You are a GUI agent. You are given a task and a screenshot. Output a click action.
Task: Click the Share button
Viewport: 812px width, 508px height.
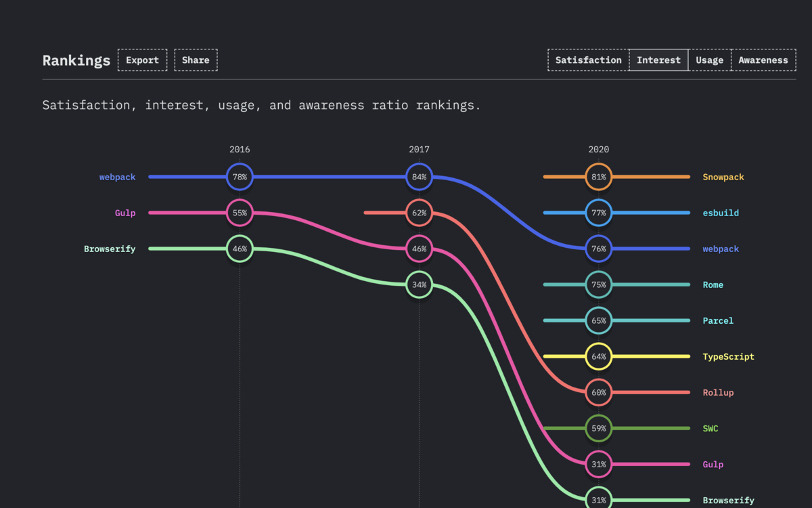pos(196,60)
